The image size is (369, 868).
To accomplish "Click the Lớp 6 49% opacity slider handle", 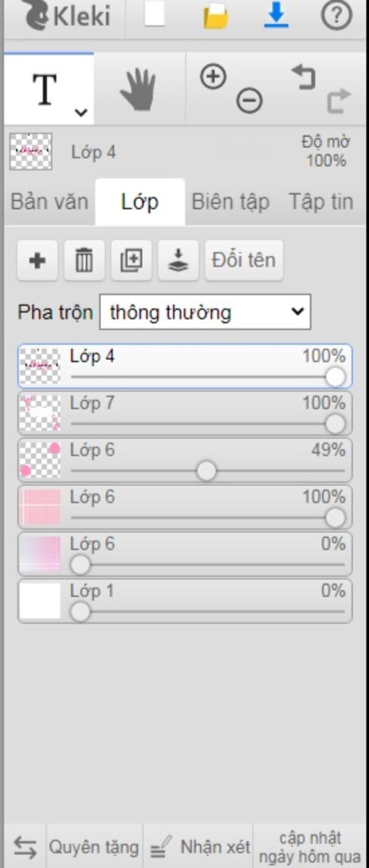I will point(207,471).
